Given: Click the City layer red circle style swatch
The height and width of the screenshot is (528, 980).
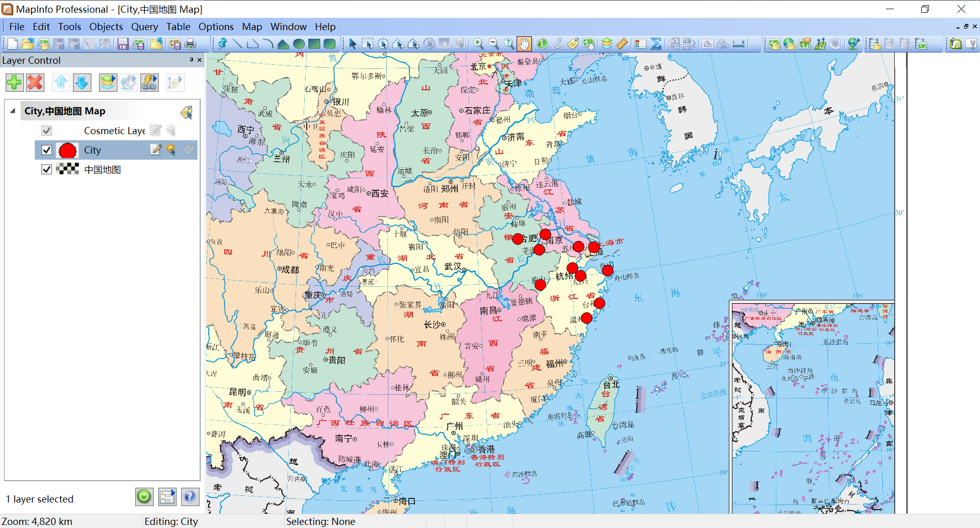Looking at the screenshot, I should (x=67, y=150).
